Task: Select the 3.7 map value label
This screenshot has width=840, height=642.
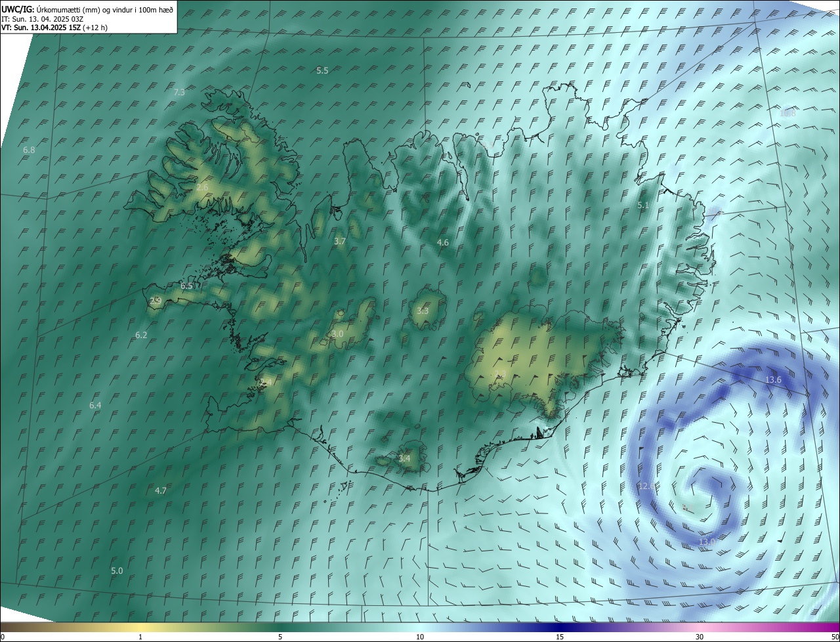Action: [340, 242]
